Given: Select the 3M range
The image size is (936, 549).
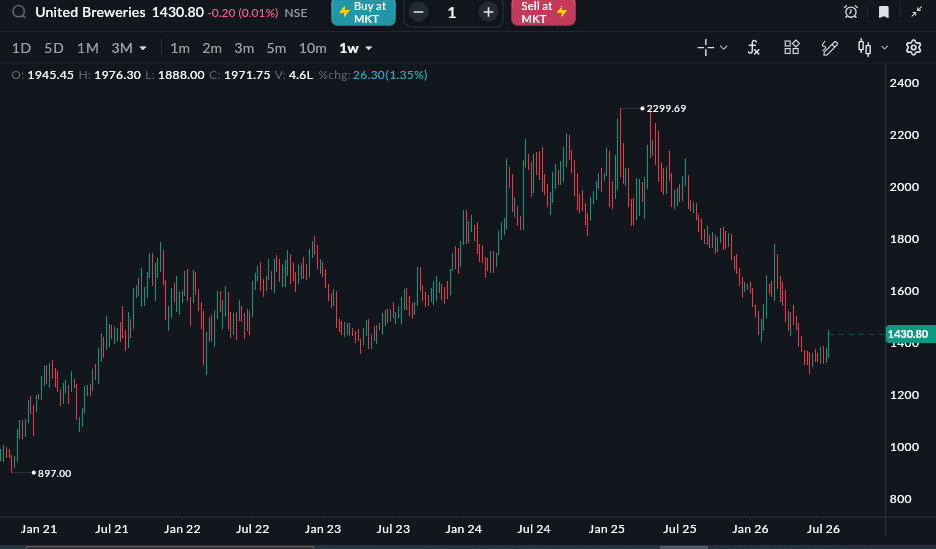Looking at the screenshot, I should 122,48.
